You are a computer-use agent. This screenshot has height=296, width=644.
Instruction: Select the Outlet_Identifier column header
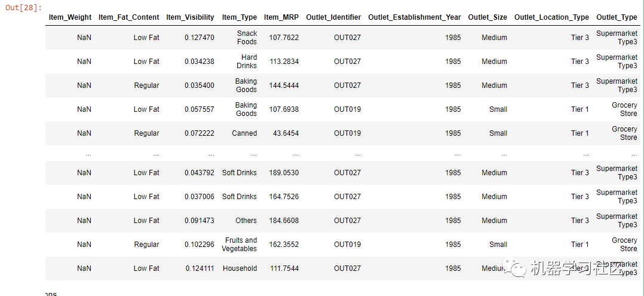click(333, 17)
